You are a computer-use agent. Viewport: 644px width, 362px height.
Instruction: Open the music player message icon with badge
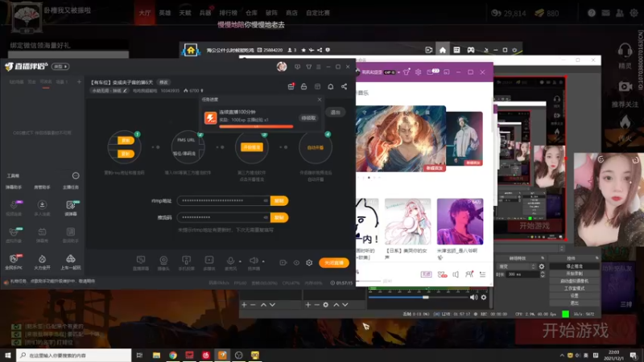pyautogui.click(x=432, y=72)
